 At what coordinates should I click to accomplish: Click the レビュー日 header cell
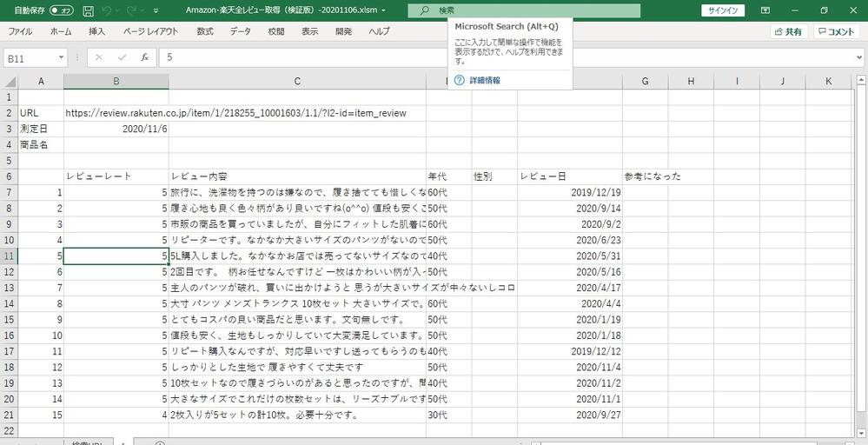[570, 176]
